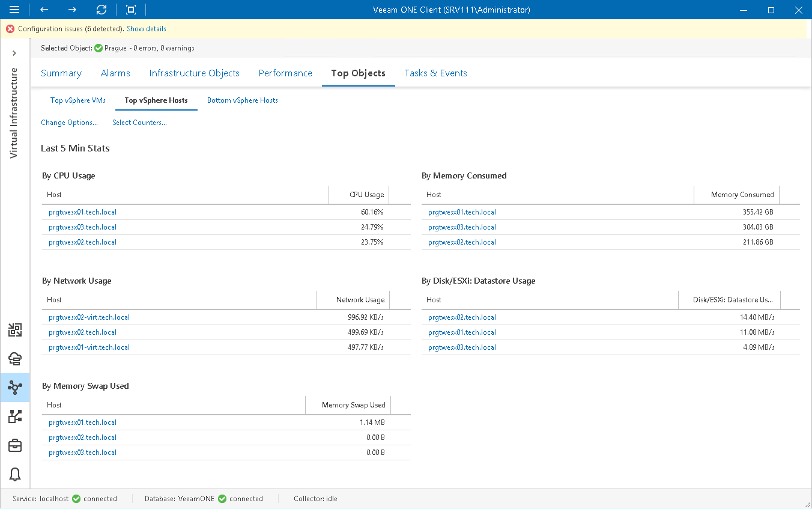The height and width of the screenshot is (509, 812).
Task: Sort by the CPU Usage column header
Action: pyautogui.click(x=359, y=195)
